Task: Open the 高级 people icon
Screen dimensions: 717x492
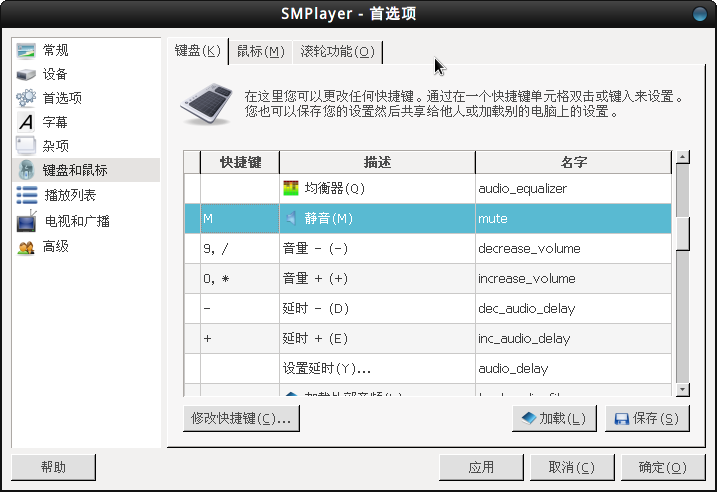Action: pyautogui.click(x=26, y=247)
